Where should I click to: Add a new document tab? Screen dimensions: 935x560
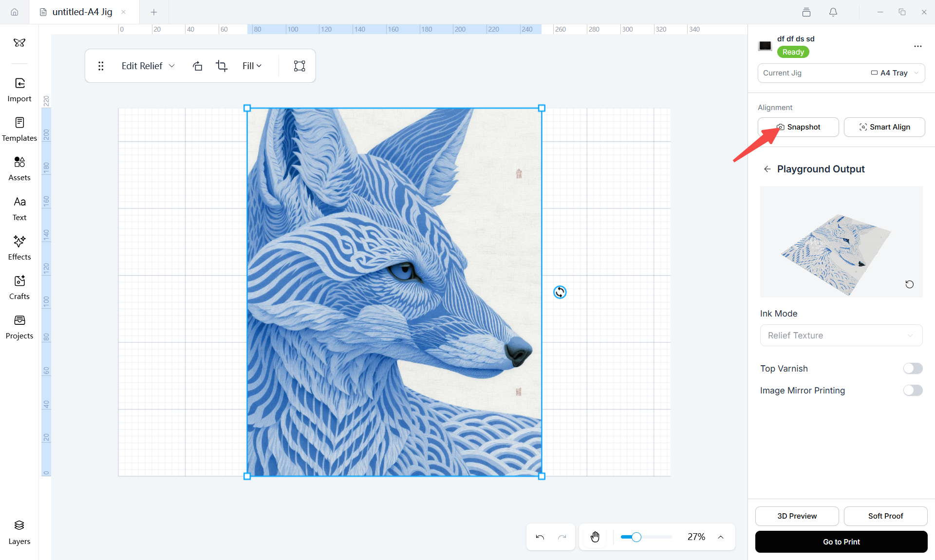click(x=154, y=12)
